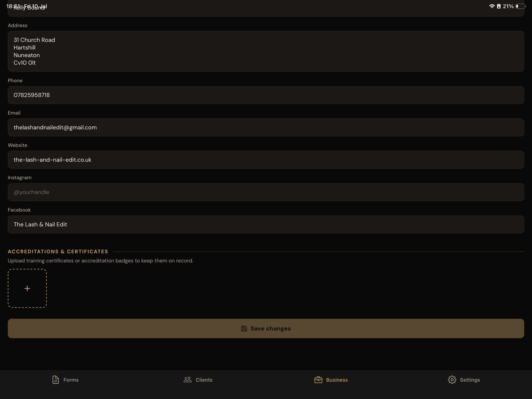532x399 pixels.
Task: Click the Save changes button
Action: [266, 328]
